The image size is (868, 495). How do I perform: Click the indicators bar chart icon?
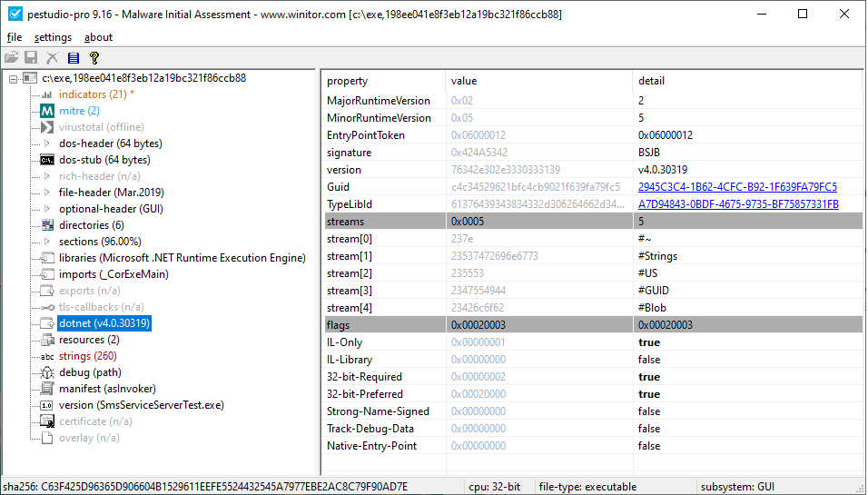click(x=47, y=94)
